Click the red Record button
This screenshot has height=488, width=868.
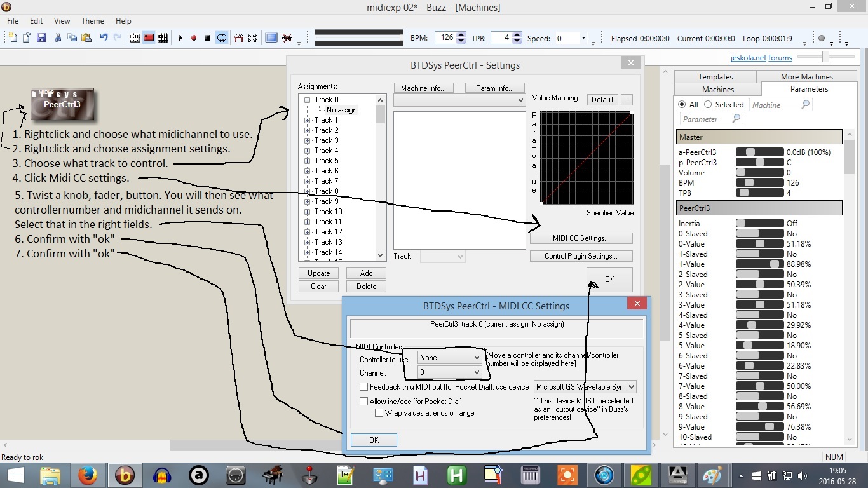[194, 38]
